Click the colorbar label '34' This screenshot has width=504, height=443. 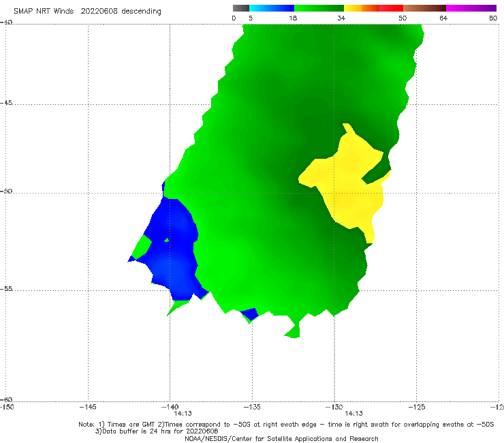(341, 18)
